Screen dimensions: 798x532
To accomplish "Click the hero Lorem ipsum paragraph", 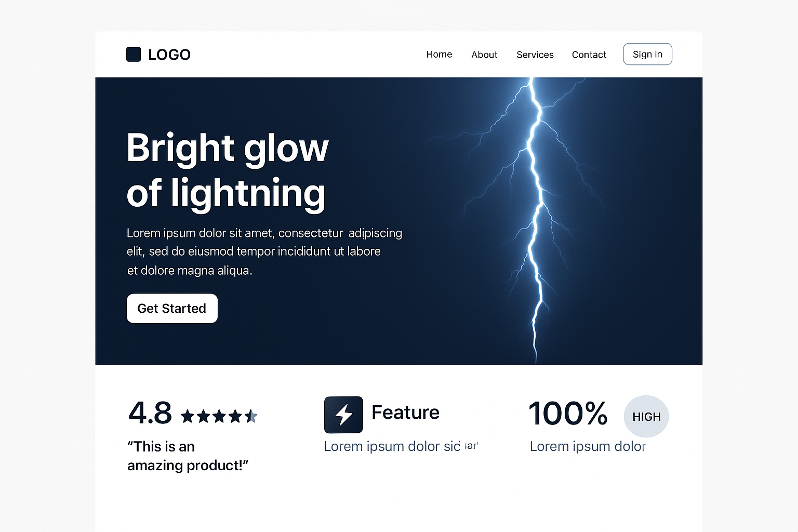I will coord(264,251).
